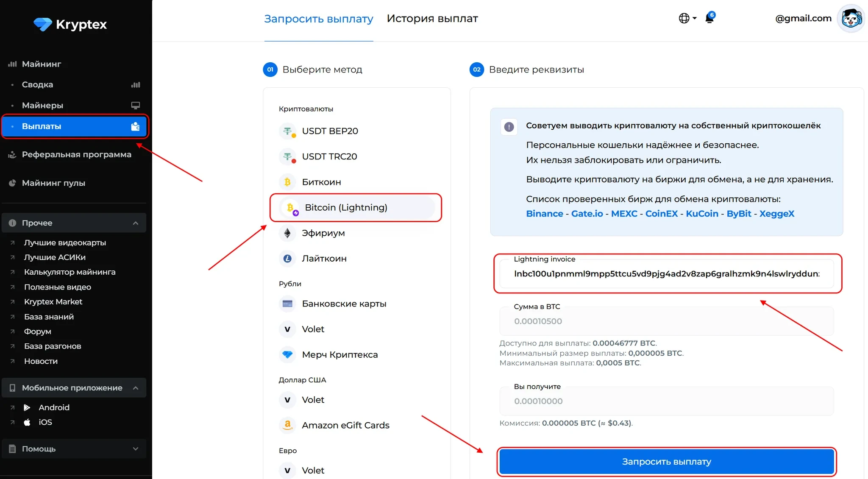
Task: Click the bank card icon
Action: [287, 304]
